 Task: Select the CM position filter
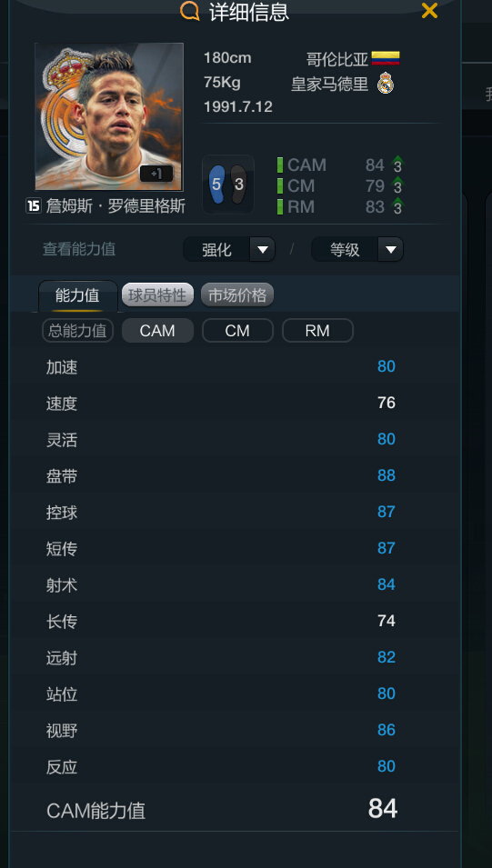pyautogui.click(x=237, y=331)
